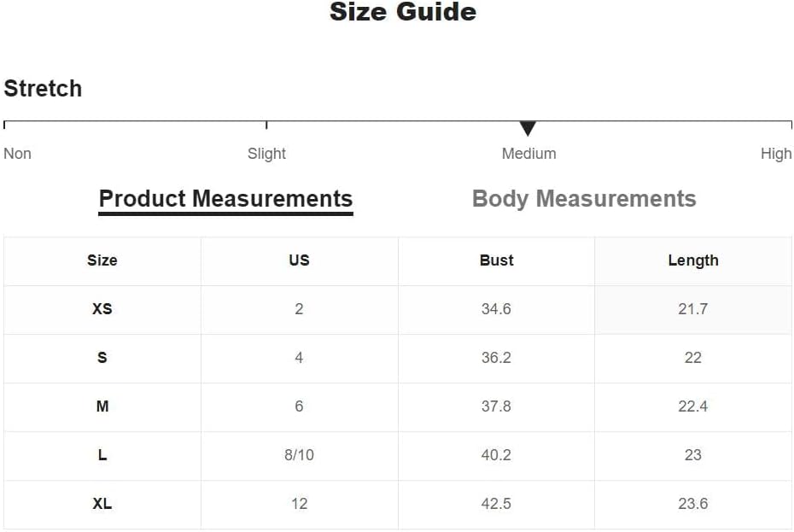Click the Length column header
794x532 pixels.
pos(693,260)
